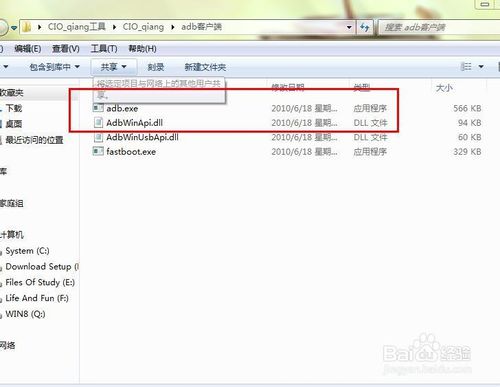Open the 查看(V) menu
The width and height of the screenshot is (500, 387).
(66, 49)
